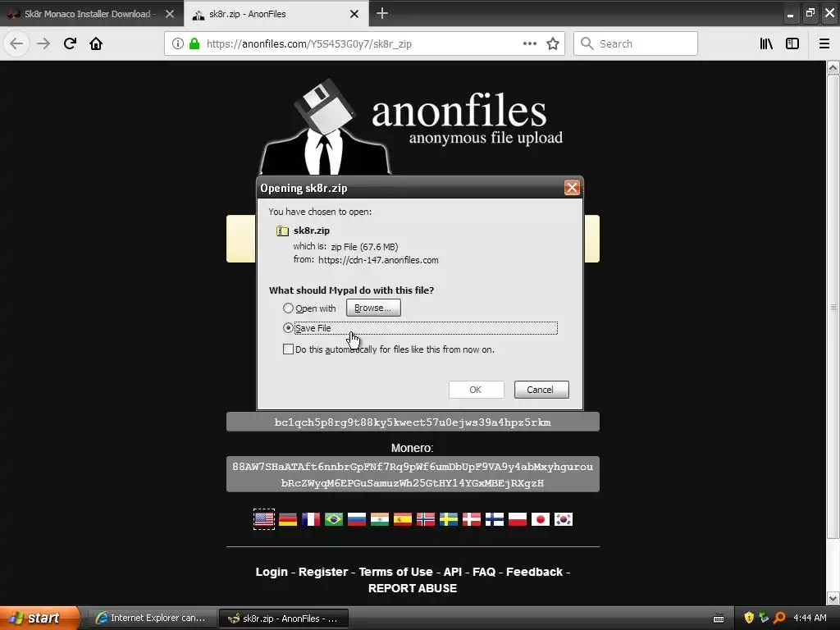This screenshot has width=840, height=630.
Task: Select the Polish flag language
Action: 518,519
